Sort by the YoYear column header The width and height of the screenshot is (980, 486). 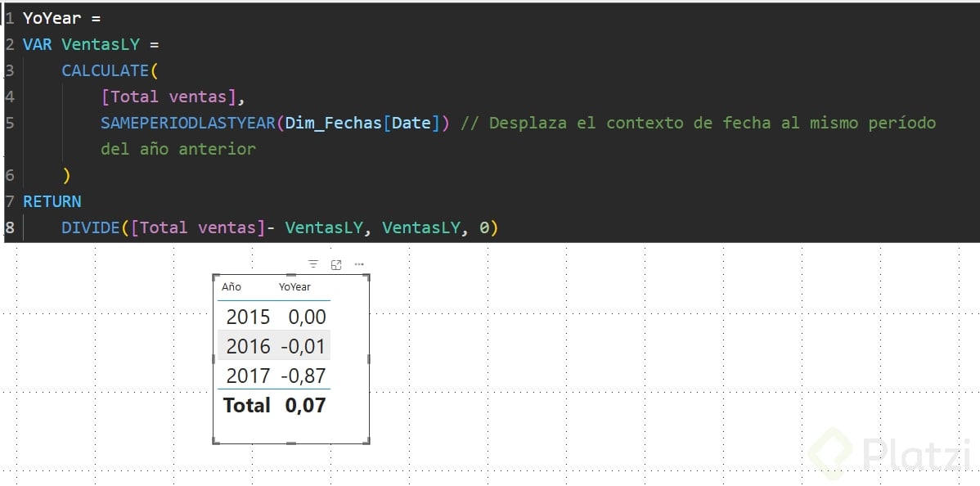[x=295, y=287]
